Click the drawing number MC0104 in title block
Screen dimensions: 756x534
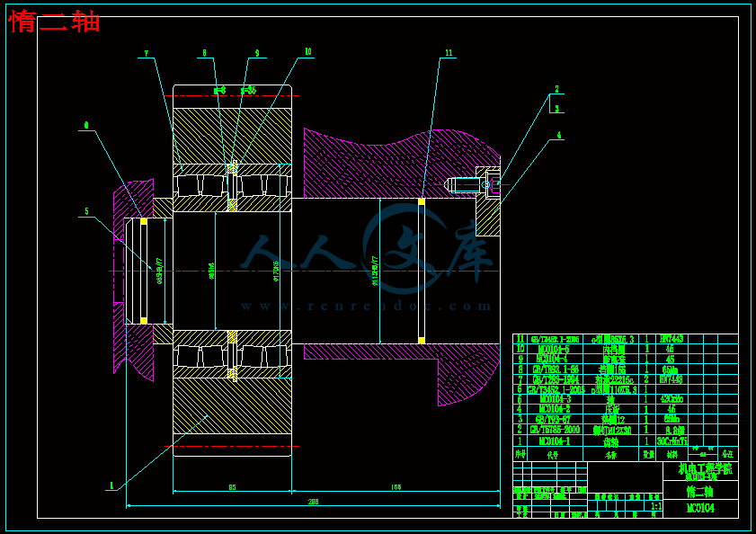[x=700, y=508]
